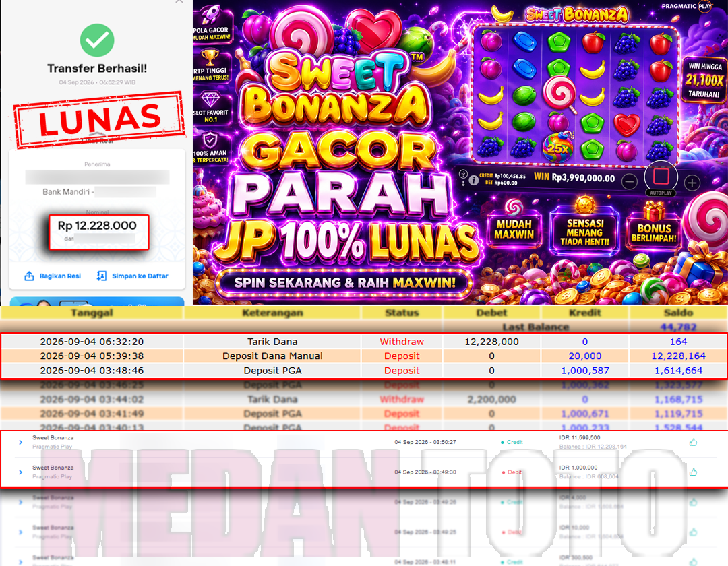Viewport: 728px width, 566px height.
Task: Click IDR 11,599,500 credit amount
Action: 580,437
